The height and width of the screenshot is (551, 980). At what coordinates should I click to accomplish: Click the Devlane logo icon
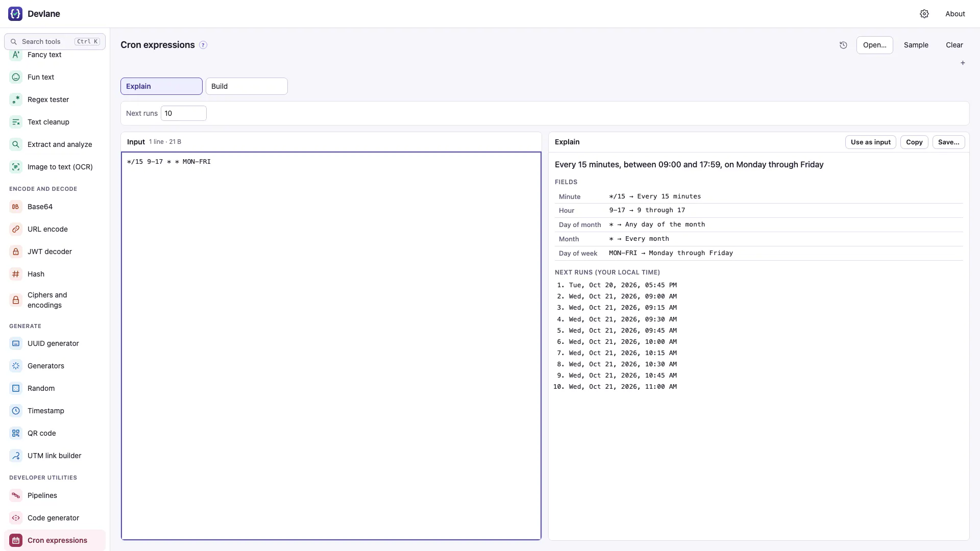(15, 14)
